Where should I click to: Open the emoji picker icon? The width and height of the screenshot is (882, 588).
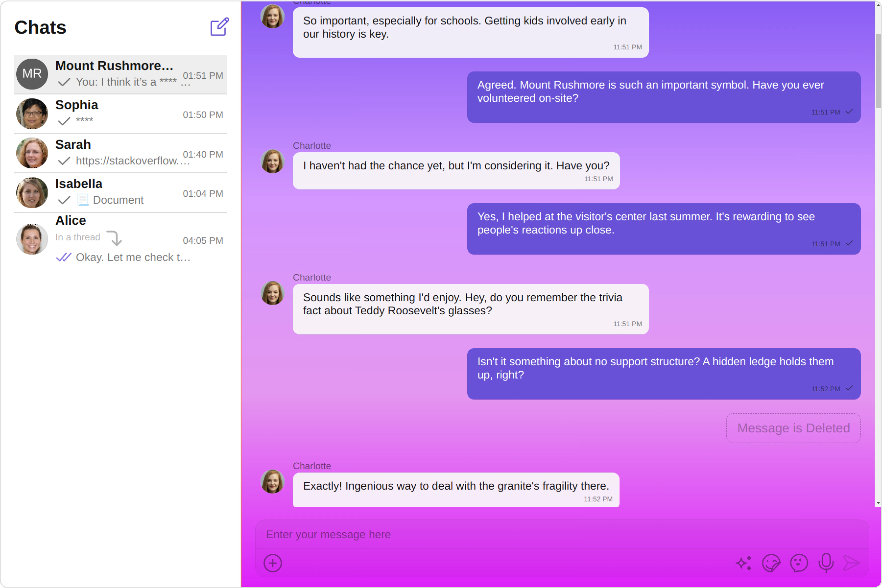tap(799, 563)
